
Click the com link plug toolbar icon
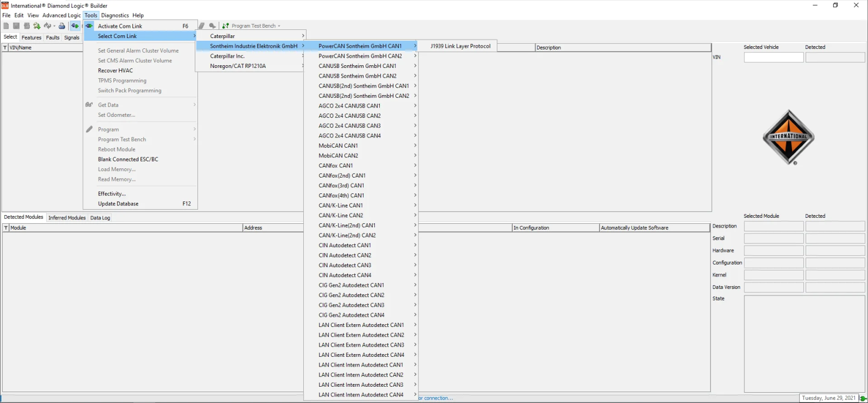tap(75, 26)
